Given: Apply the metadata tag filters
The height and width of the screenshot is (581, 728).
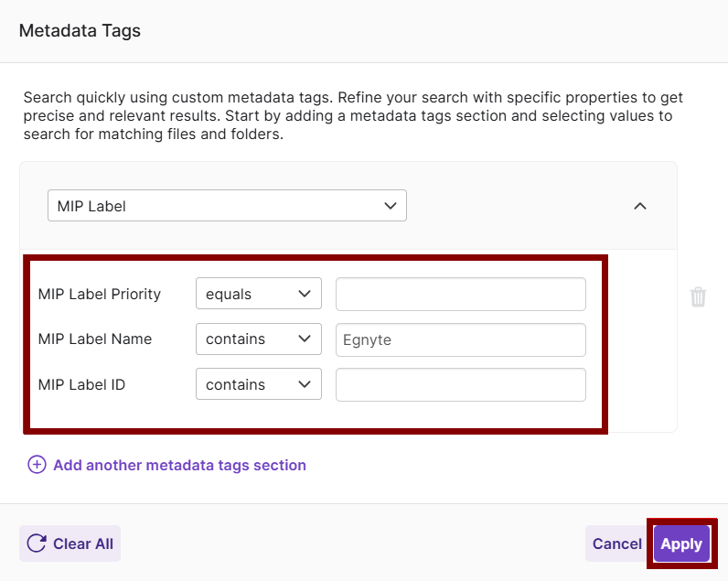Looking at the screenshot, I should tap(681, 543).
